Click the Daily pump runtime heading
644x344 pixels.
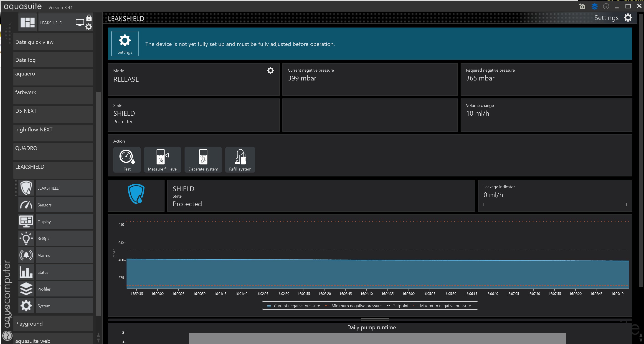(371, 327)
